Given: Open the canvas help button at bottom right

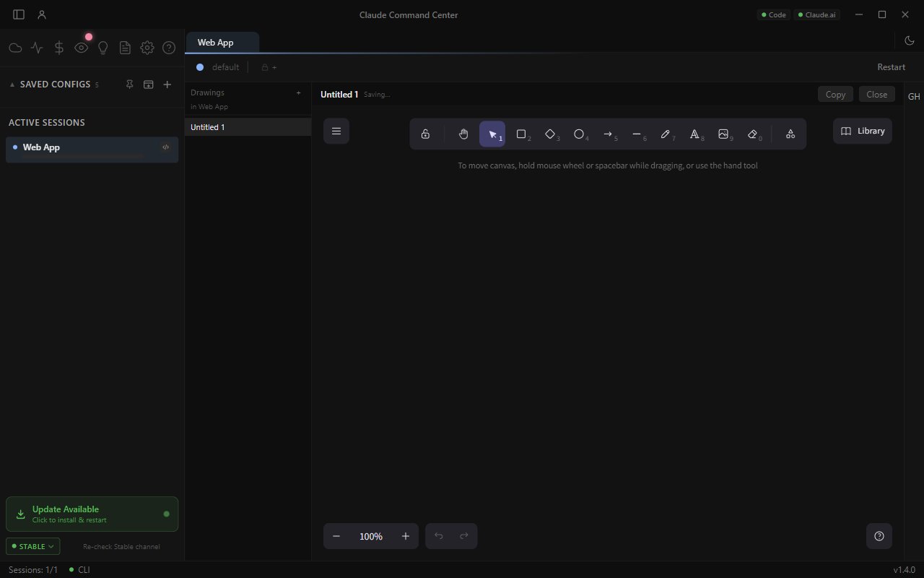Looking at the screenshot, I should pos(879,536).
